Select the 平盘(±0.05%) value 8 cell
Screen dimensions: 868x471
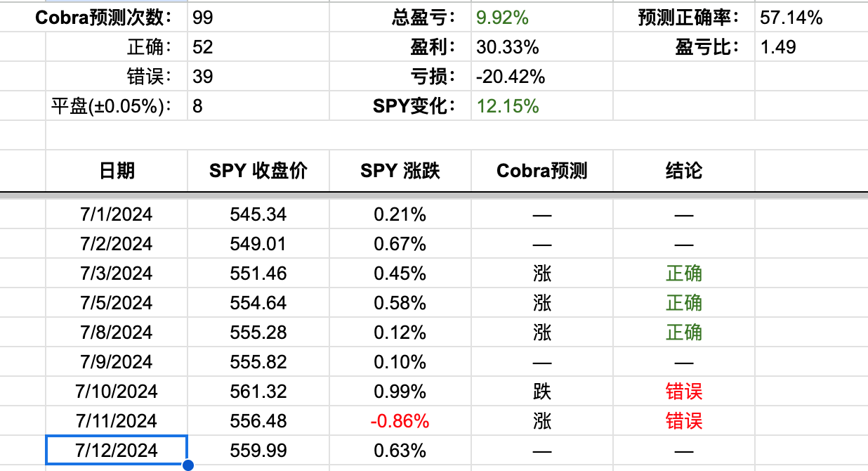258,106
